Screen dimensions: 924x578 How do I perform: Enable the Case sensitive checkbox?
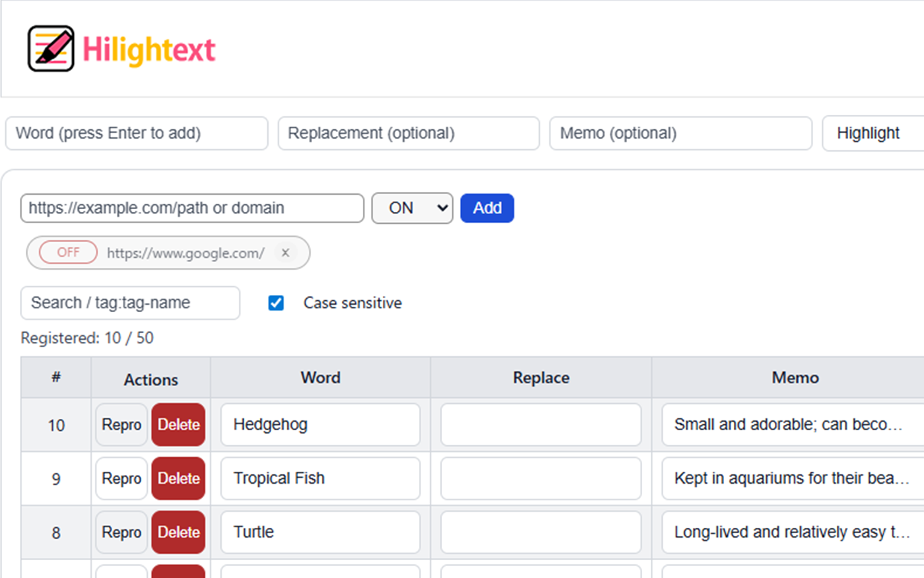(x=276, y=303)
